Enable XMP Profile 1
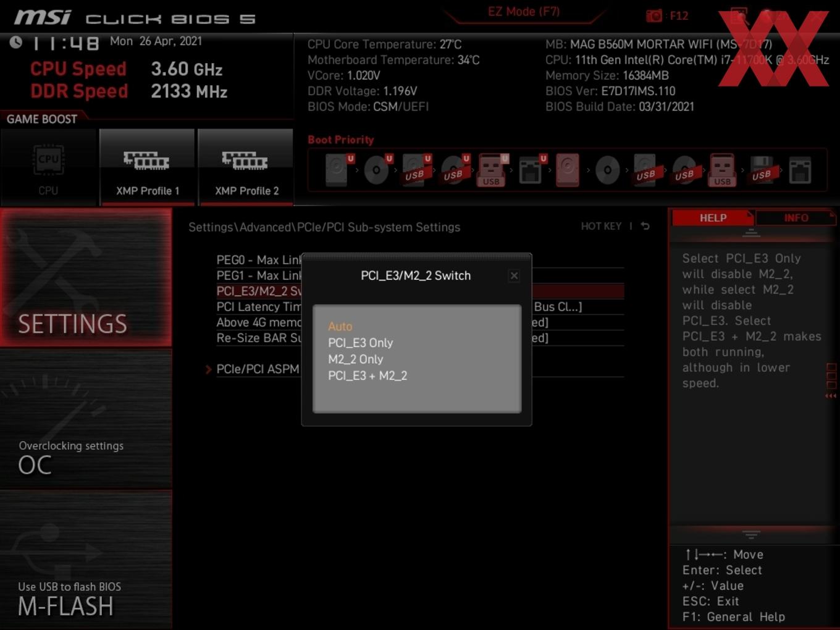Image resolution: width=840 pixels, height=630 pixels. [x=147, y=167]
